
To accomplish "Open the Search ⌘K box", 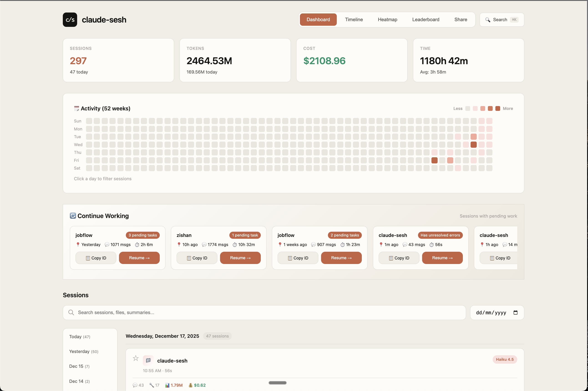I will coord(502,20).
